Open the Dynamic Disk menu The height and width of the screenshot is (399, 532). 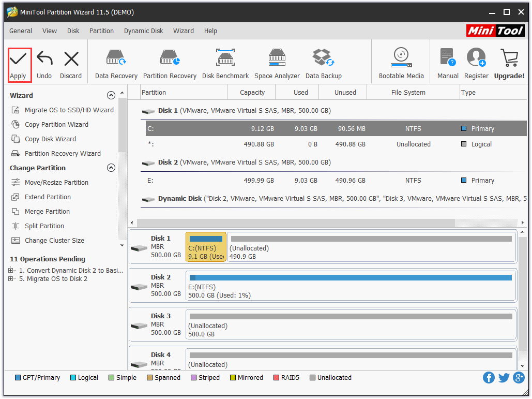click(144, 31)
